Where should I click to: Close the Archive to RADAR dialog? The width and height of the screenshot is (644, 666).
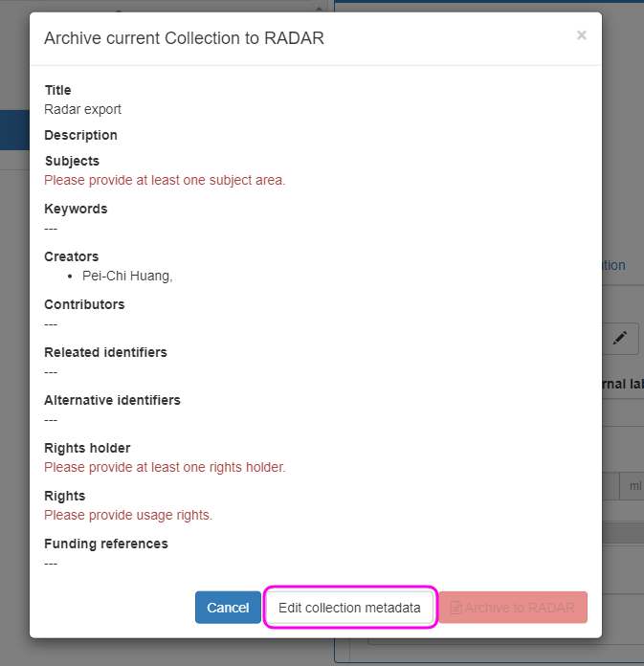click(x=581, y=35)
